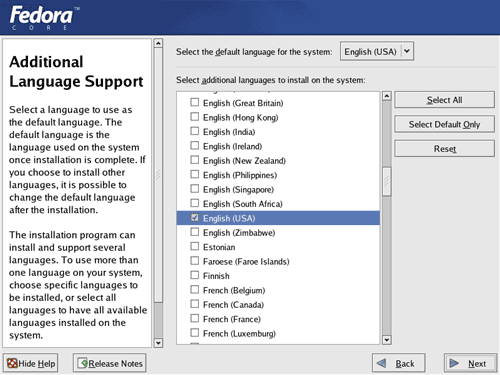Click the language list scrollbar thumb

coord(387,181)
